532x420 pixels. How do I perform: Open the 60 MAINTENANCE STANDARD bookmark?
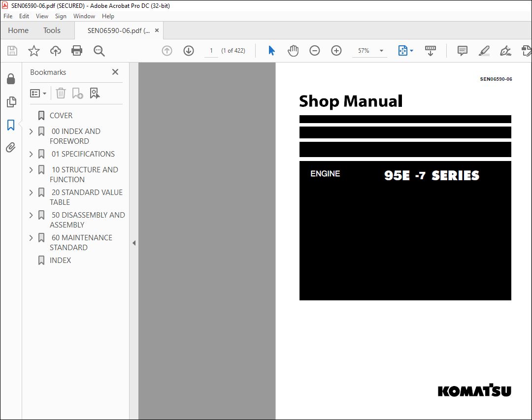click(81, 243)
